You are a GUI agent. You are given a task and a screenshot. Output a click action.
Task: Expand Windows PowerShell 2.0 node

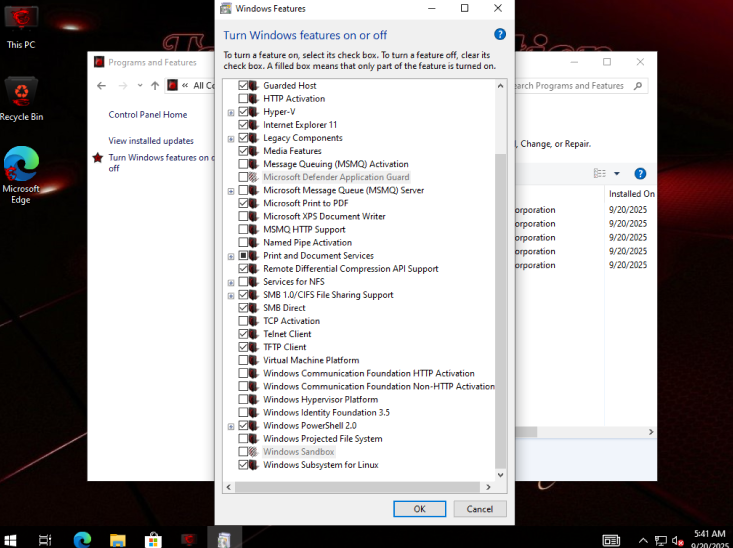(231, 426)
